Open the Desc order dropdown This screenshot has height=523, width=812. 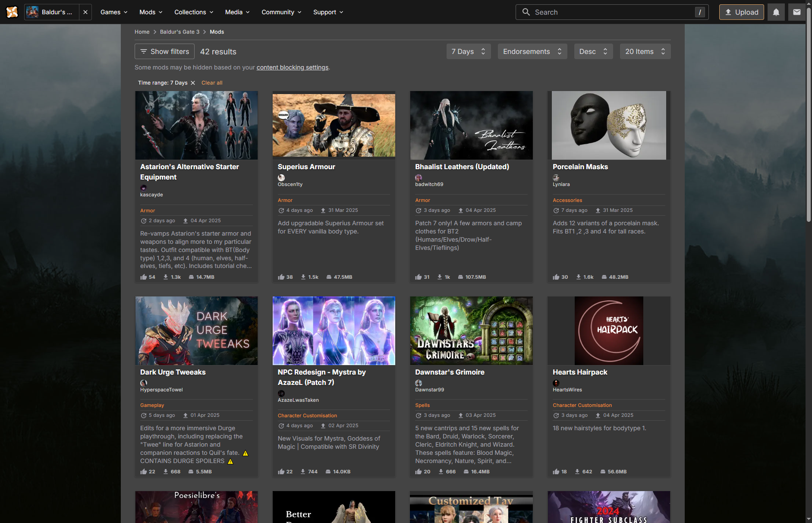pyautogui.click(x=593, y=51)
